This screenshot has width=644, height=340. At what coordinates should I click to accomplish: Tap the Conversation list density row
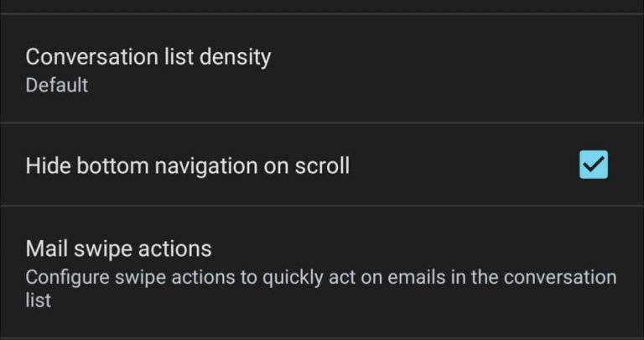tap(322, 70)
